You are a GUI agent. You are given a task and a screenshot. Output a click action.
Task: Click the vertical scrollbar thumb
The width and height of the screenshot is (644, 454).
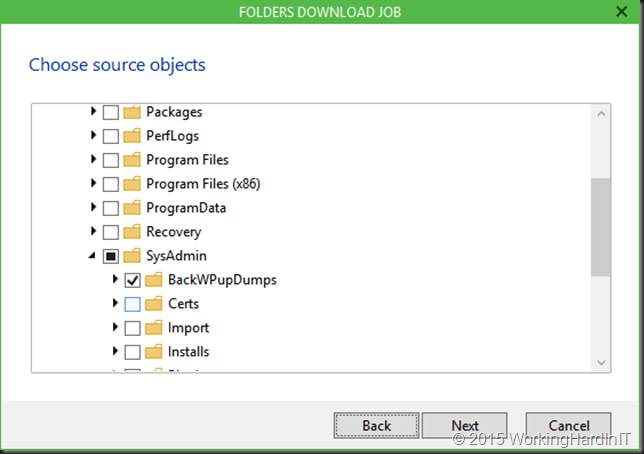click(601, 227)
